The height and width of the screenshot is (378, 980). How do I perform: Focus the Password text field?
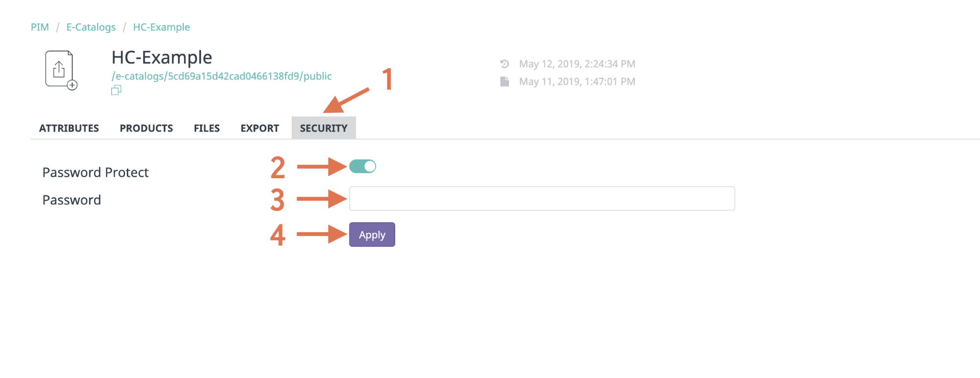(x=542, y=198)
